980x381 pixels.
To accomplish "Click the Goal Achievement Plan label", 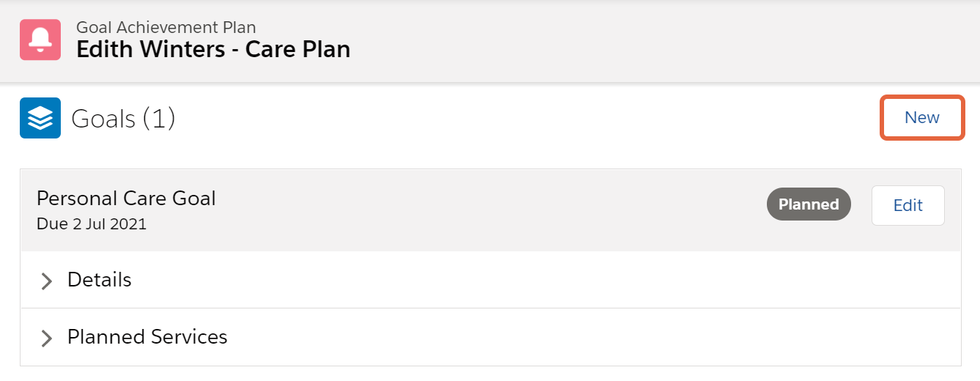I will pyautogui.click(x=166, y=27).
